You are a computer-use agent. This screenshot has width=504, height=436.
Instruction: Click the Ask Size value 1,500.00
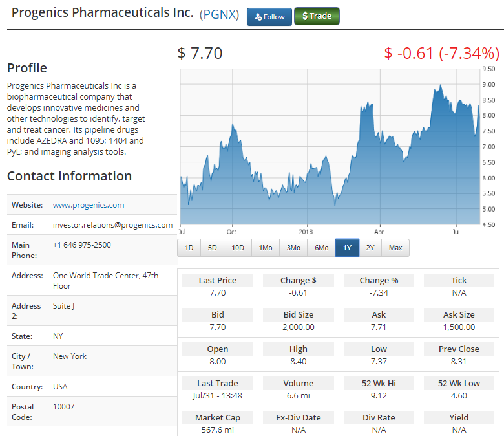[459, 327]
